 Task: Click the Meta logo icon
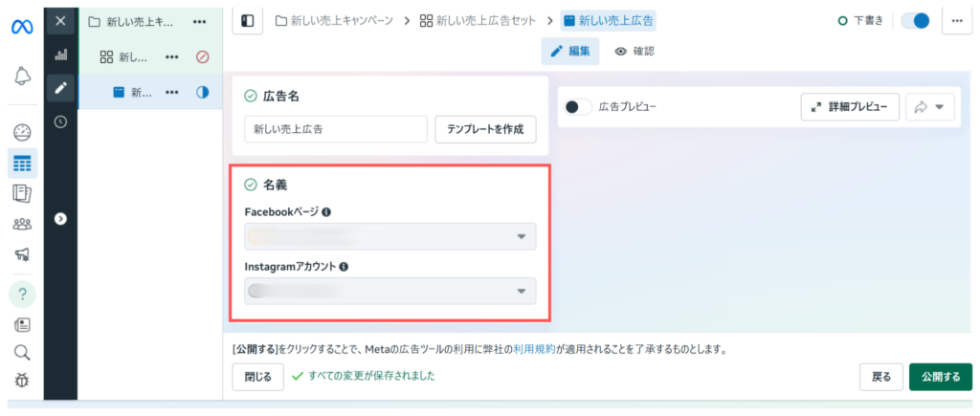tap(21, 26)
